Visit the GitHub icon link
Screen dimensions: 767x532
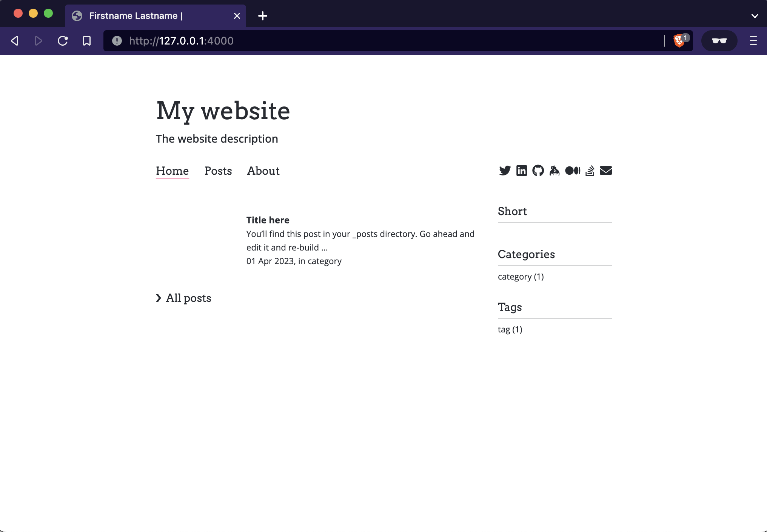tap(538, 171)
